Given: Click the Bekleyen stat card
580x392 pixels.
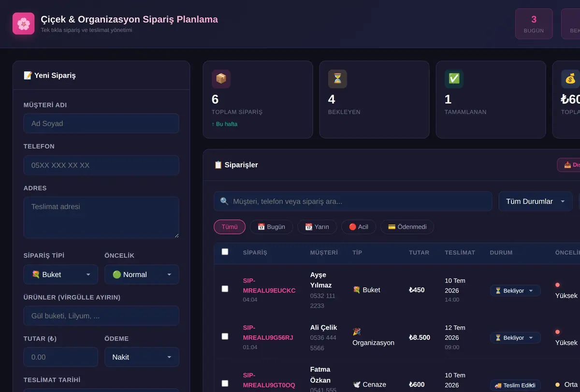Looking at the screenshot, I should [374, 100].
